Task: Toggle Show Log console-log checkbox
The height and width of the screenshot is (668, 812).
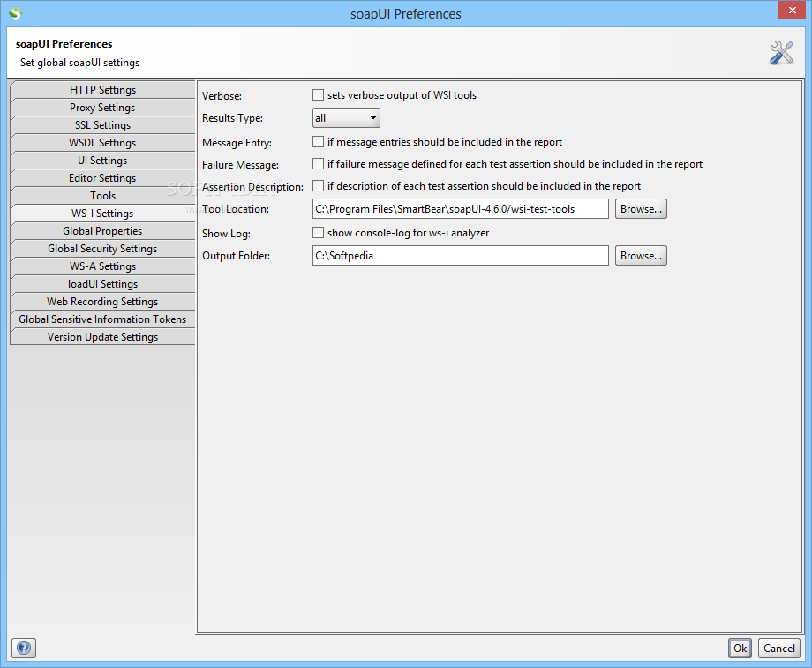Action: (x=318, y=232)
